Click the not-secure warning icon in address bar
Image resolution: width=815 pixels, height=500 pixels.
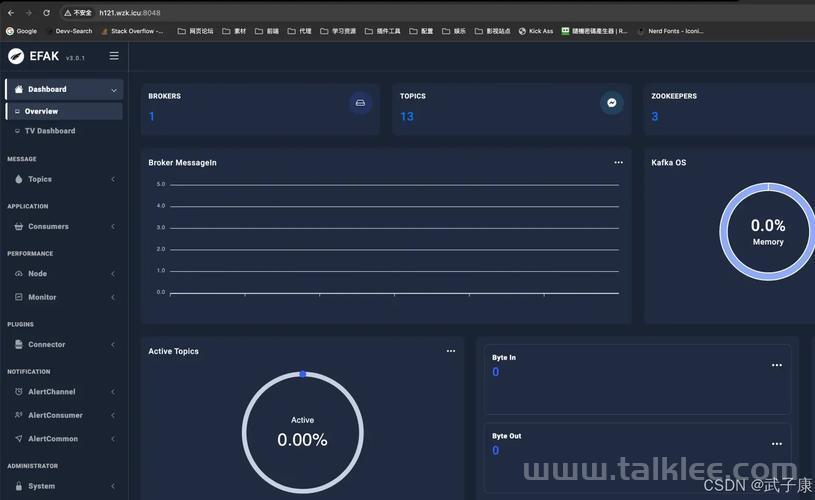[x=68, y=12]
